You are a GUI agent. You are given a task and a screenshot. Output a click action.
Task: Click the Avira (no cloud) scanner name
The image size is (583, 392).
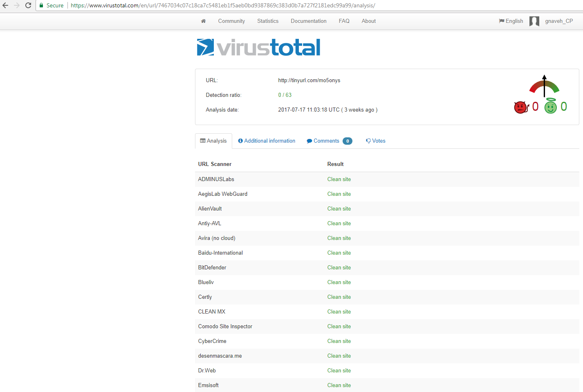[217, 238]
